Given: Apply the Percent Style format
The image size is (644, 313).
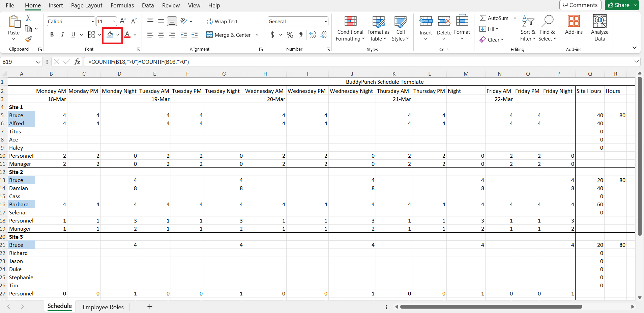Looking at the screenshot, I should pos(289,35).
